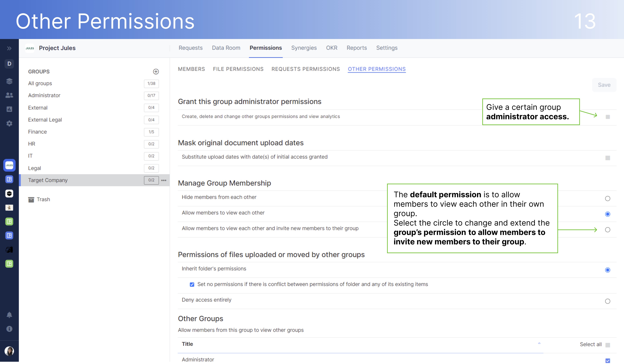The width and height of the screenshot is (624, 364).
Task: Click the Save button
Action: 604,85
